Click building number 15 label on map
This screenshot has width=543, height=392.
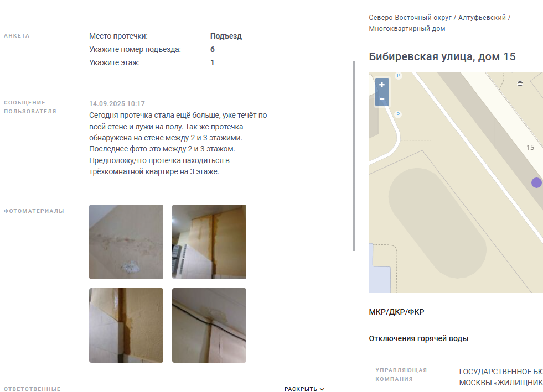point(530,148)
